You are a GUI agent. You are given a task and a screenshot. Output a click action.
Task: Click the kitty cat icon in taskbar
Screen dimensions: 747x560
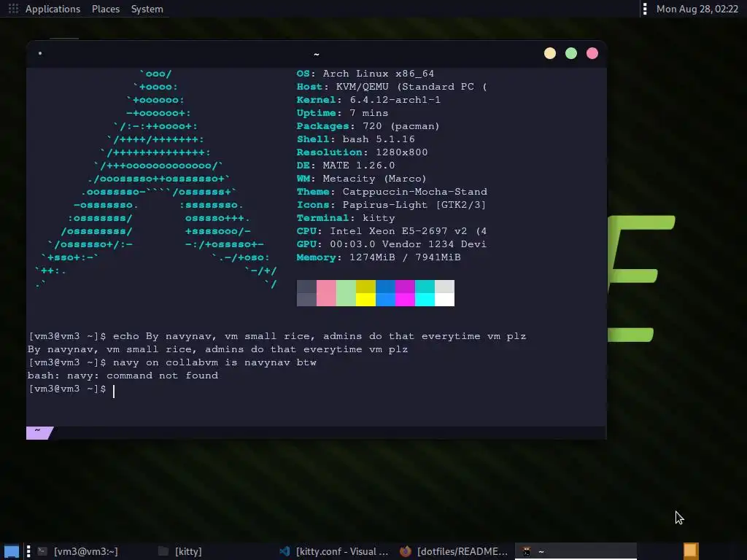[527, 551]
